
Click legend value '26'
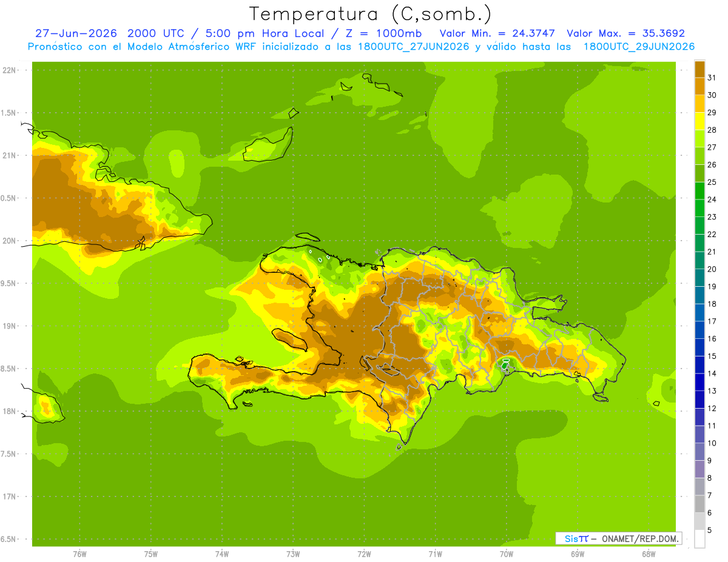[712, 164]
